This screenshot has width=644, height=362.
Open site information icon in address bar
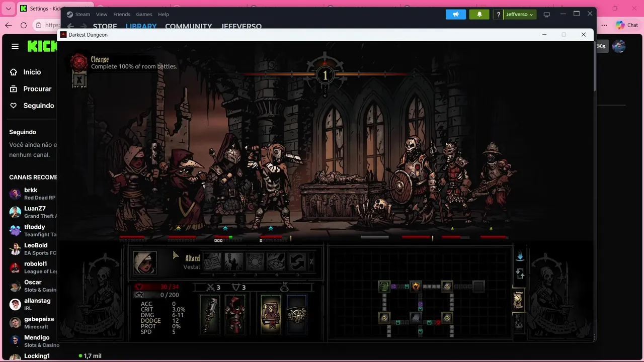39,25
